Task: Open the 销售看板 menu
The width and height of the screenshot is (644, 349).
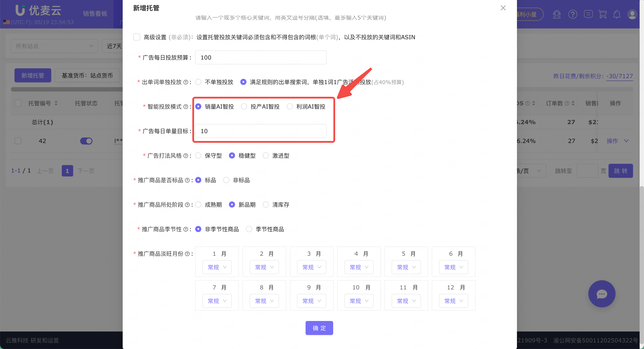Action: [95, 14]
